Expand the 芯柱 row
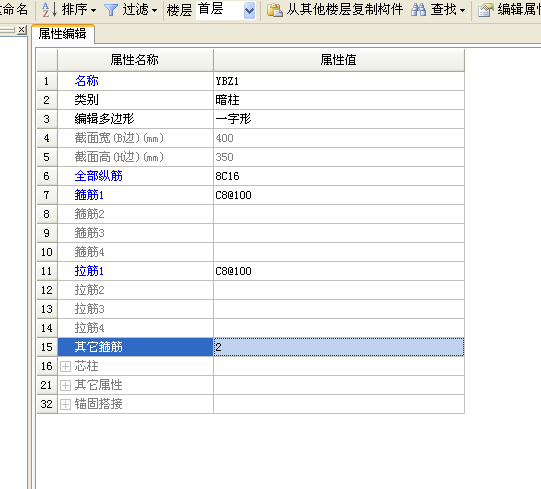 point(65,366)
